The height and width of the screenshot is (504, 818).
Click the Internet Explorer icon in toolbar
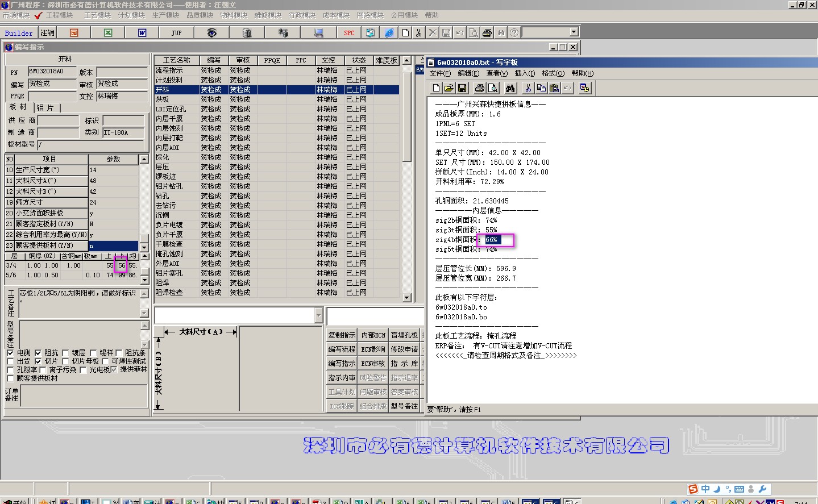[389, 33]
